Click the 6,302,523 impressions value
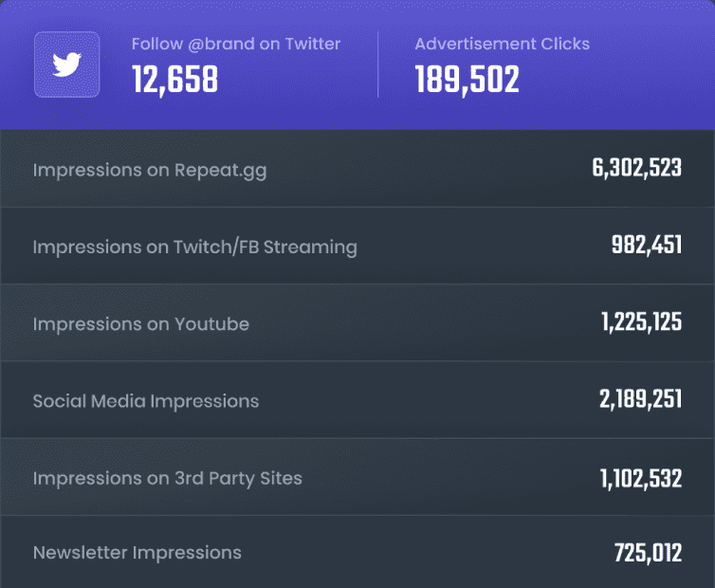Viewport: 715px width, 588px height. [637, 170]
